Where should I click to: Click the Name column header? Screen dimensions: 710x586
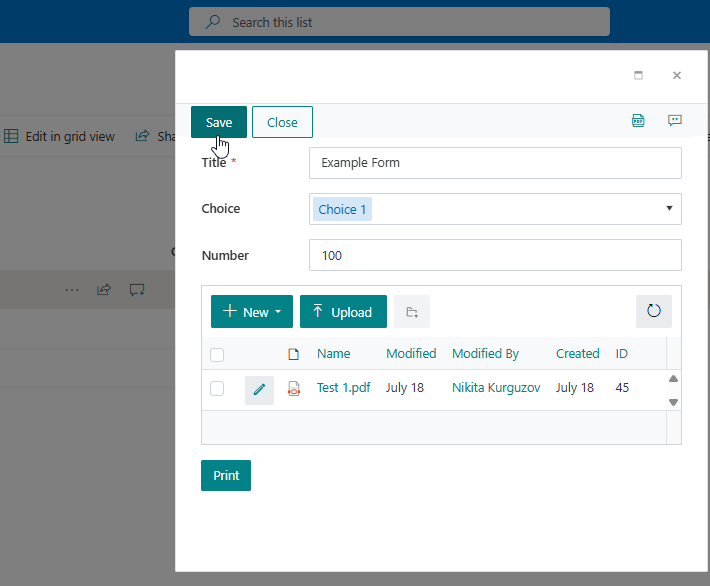(x=334, y=353)
